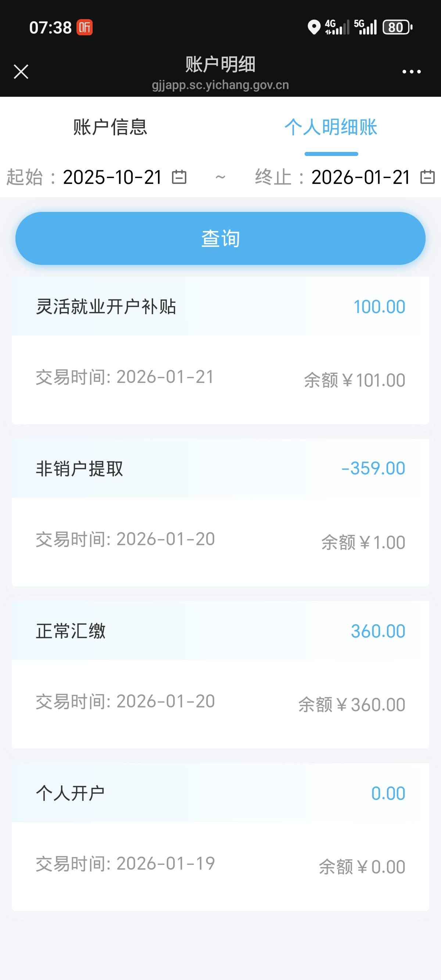Open the 非销户提取 transaction record
Screen dimensions: 441x980
click(x=220, y=512)
